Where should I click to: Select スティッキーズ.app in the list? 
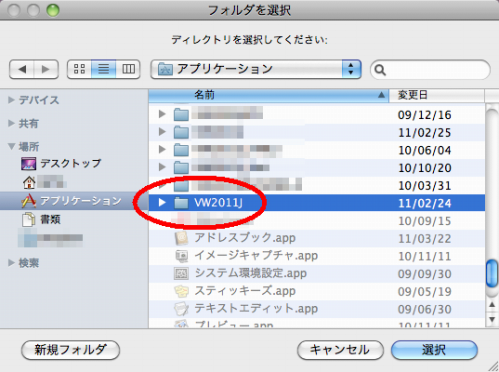point(245,291)
